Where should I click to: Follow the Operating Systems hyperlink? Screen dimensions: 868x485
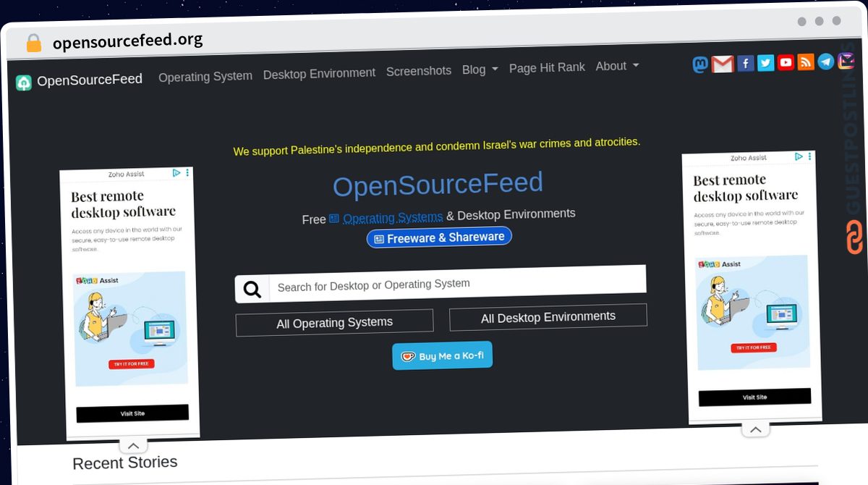pyautogui.click(x=393, y=217)
